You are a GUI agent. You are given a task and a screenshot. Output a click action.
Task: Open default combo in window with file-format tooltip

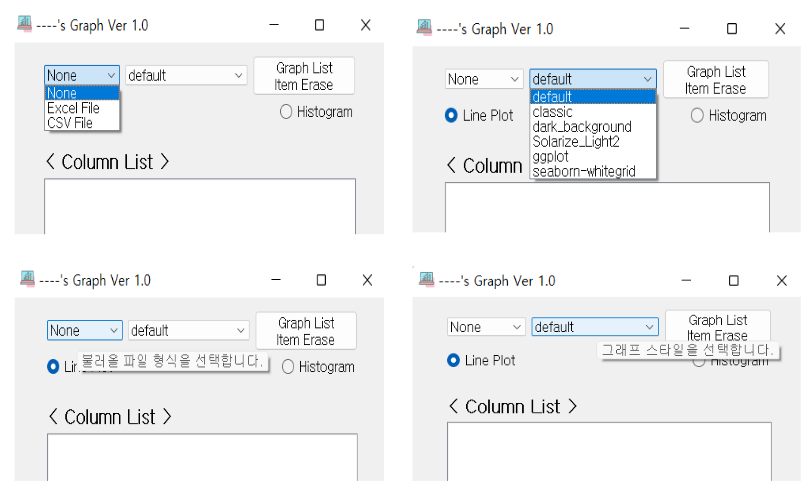[x=188, y=330]
